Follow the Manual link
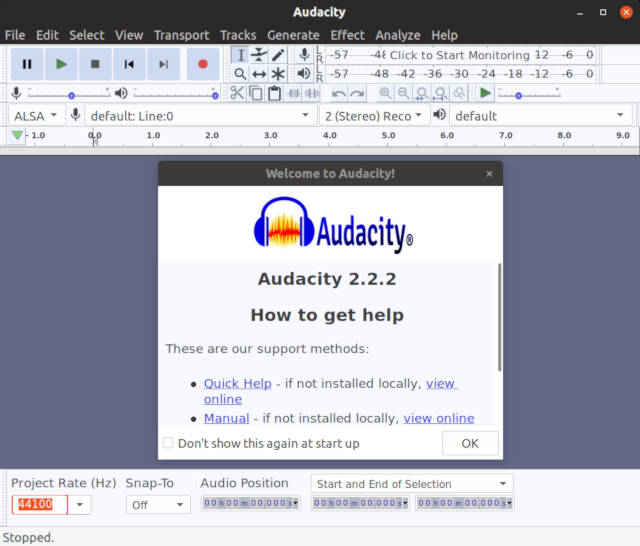This screenshot has height=546, width=640. coord(227,418)
